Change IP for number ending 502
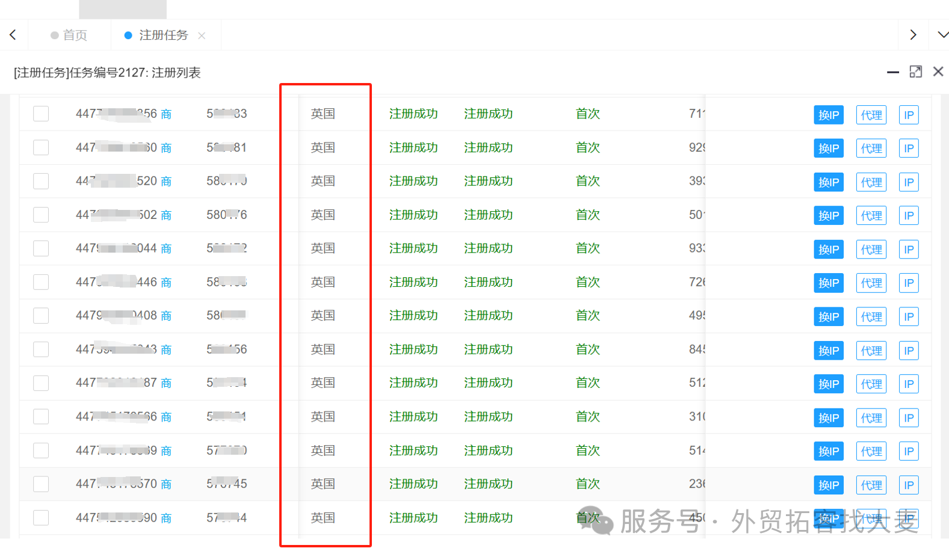Viewport: 949px width, 560px height. pos(829,216)
